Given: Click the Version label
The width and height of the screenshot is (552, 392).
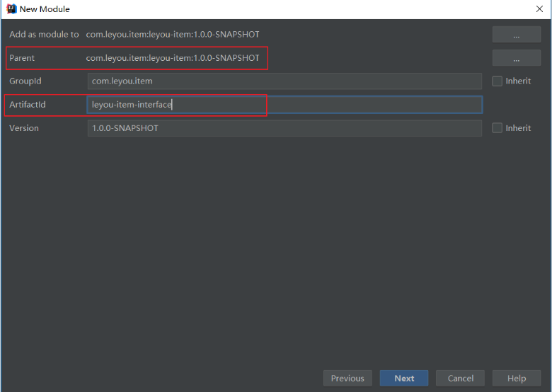Looking at the screenshot, I should (24, 128).
